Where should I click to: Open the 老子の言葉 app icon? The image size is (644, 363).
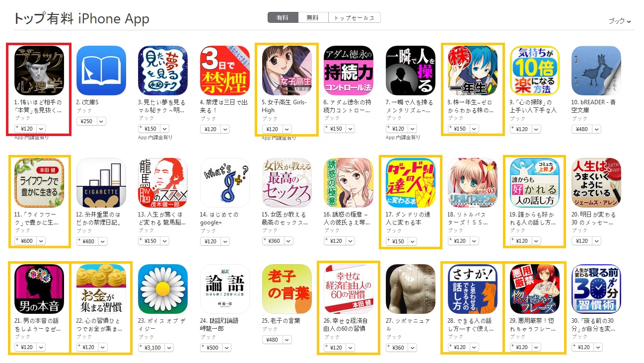tap(287, 289)
